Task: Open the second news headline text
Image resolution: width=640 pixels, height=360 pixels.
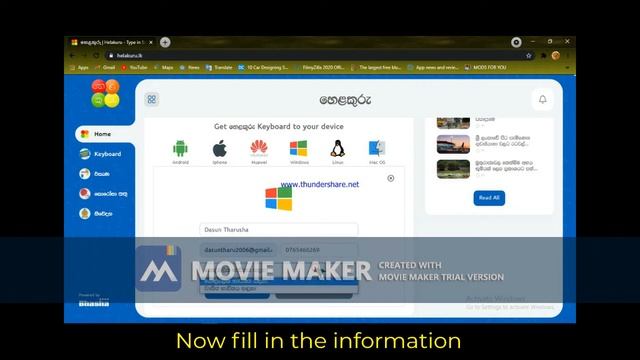Action: point(502,141)
